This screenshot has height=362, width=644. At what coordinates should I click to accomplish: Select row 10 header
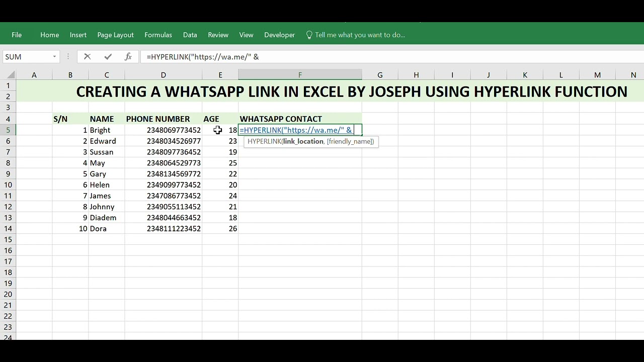[8, 185]
